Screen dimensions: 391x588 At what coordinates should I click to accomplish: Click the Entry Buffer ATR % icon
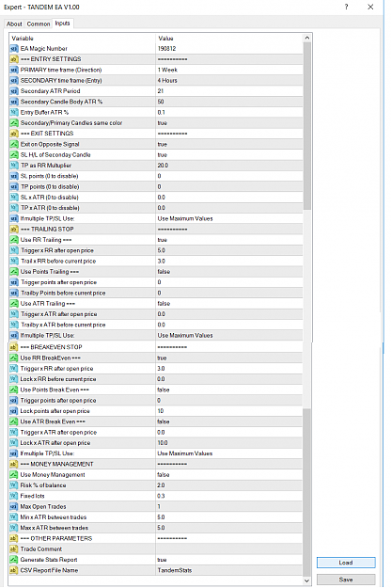pos(14,113)
